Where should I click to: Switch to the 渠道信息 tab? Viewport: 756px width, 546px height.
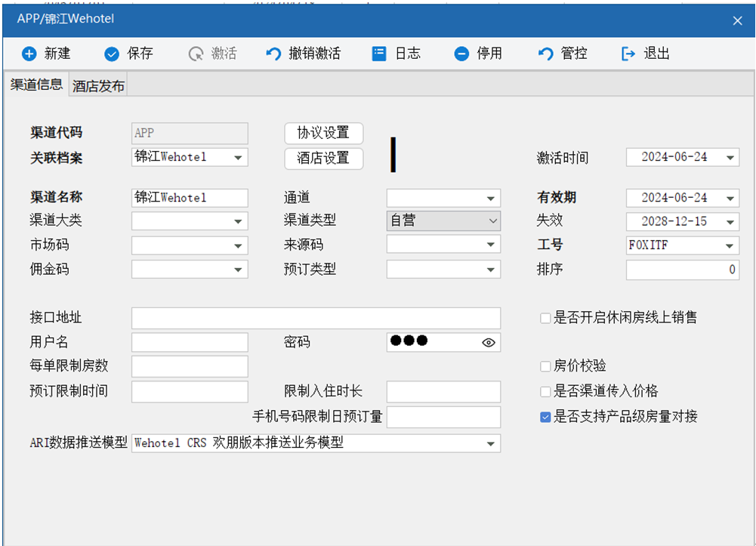tap(37, 85)
